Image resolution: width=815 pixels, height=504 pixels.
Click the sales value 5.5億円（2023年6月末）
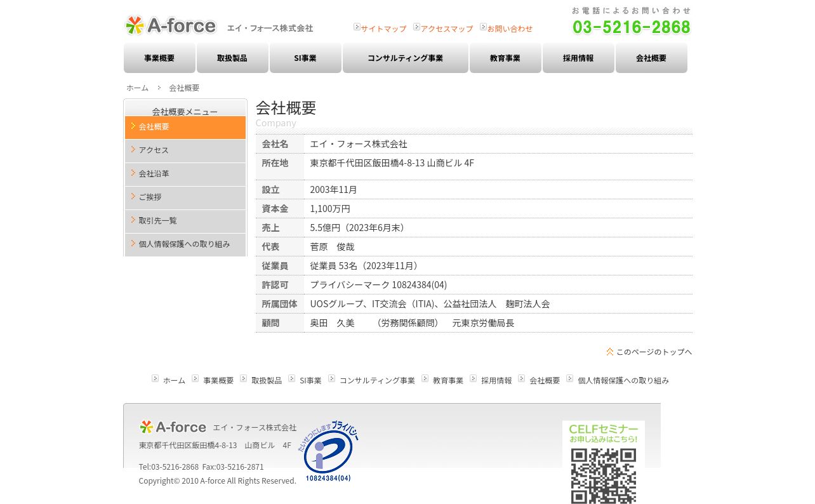click(359, 228)
